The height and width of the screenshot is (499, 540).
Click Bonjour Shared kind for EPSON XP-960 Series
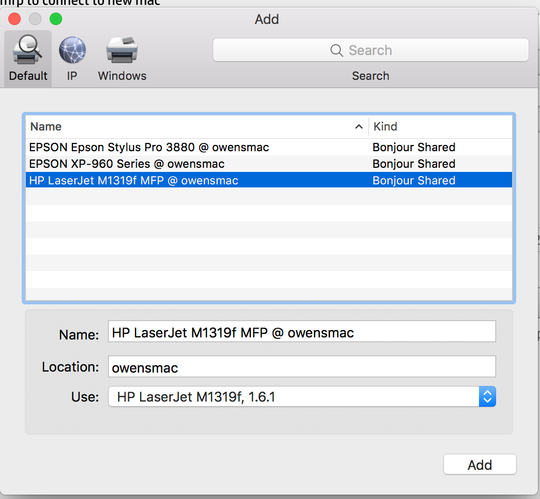(414, 164)
